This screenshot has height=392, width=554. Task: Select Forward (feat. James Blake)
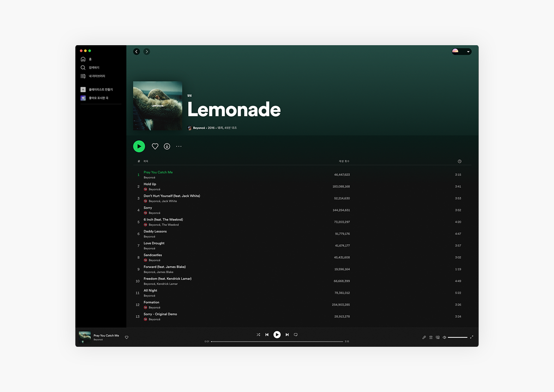pos(164,267)
